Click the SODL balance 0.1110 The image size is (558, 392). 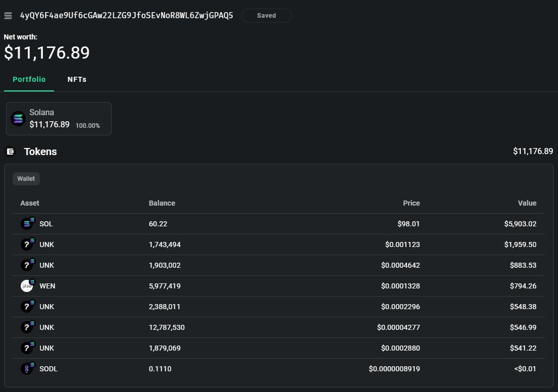(x=160, y=369)
